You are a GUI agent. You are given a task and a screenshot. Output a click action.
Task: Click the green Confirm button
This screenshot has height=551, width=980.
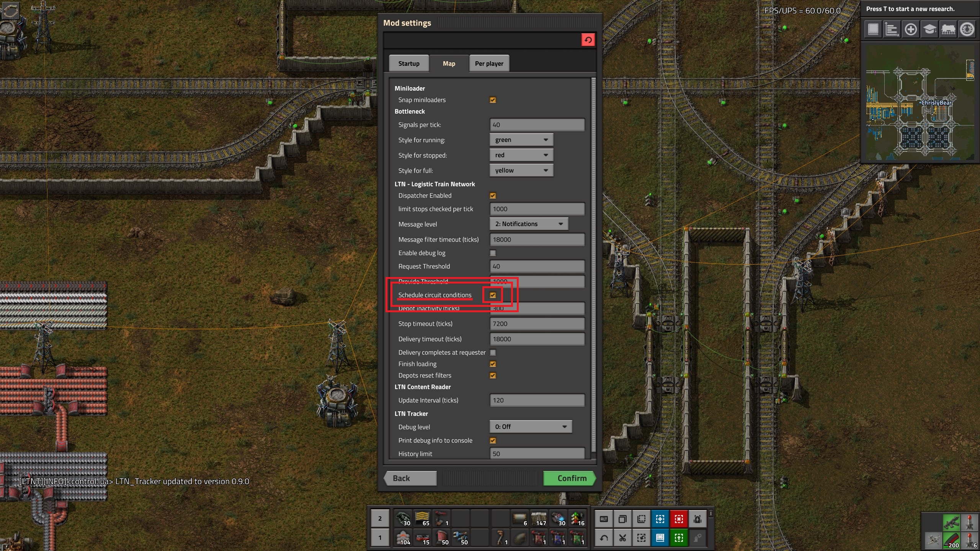(569, 478)
